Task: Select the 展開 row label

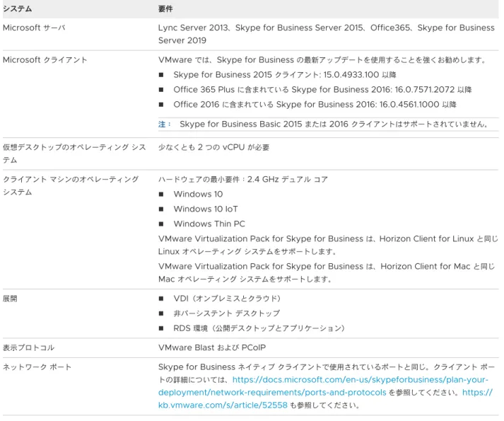Action: [10, 299]
